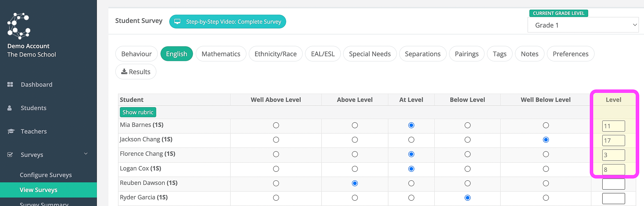The image size is (644, 206).
Task: Click the Student column header
Action: tap(132, 100)
